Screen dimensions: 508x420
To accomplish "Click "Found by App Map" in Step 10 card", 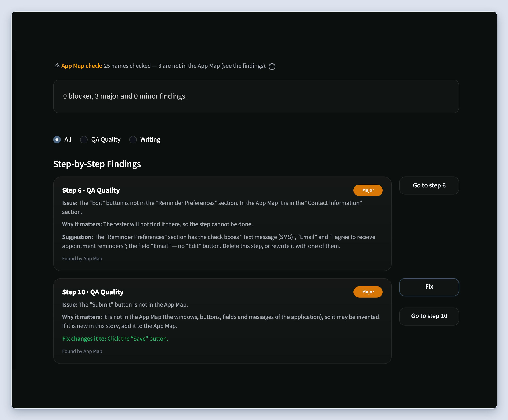I will (82, 351).
